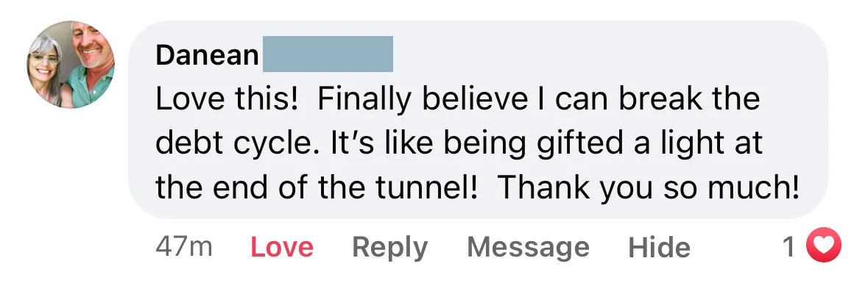868x283 pixels.
Task: Click the blurred last name block
Action: [328, 54]
